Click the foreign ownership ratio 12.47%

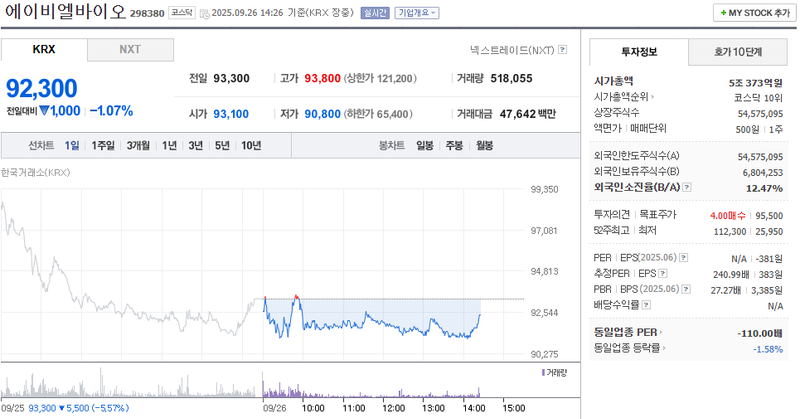coord(764,188)
